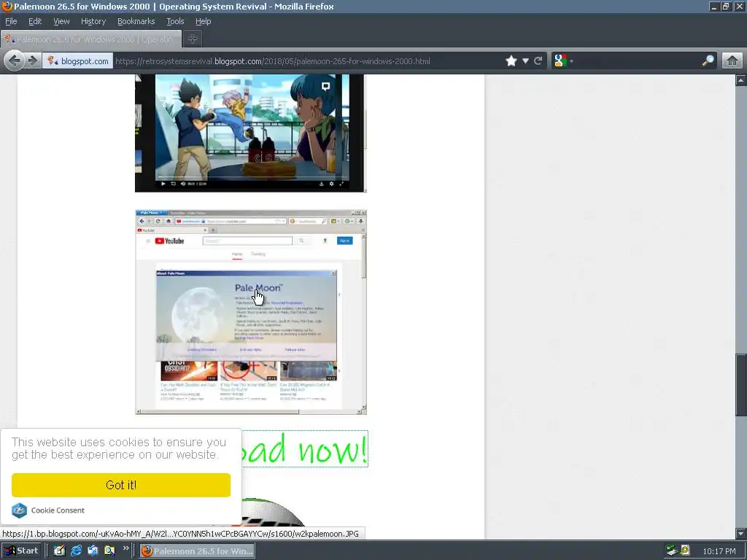
Task: Click the magnifier search icon in search bar
Action: tap(708, 61)
